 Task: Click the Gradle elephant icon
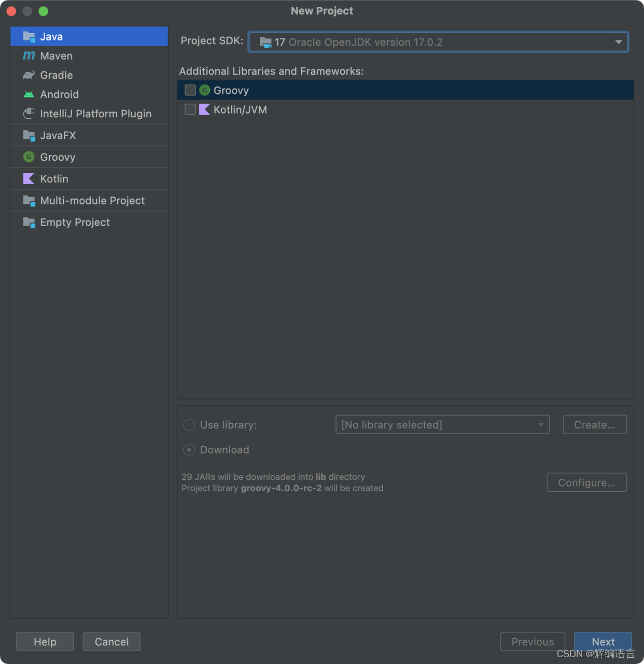(29, 75)
